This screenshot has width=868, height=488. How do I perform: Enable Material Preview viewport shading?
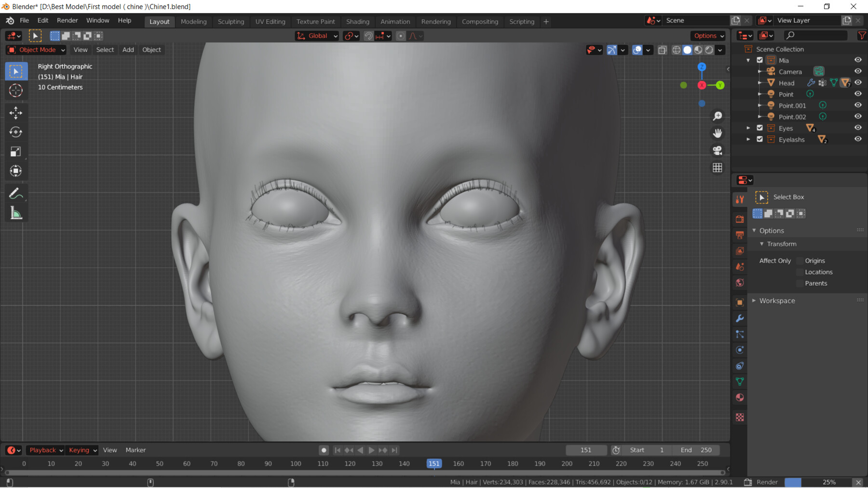(x=698, y=50)
